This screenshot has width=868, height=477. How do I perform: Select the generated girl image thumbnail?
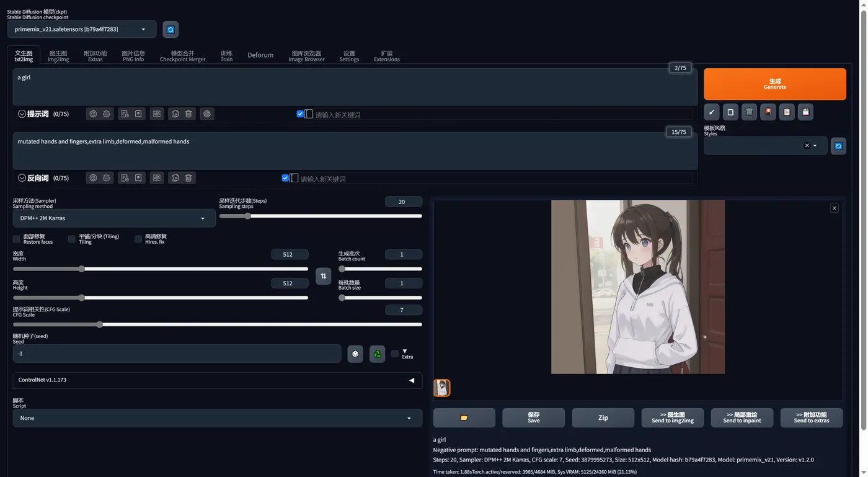coord(442,388)
